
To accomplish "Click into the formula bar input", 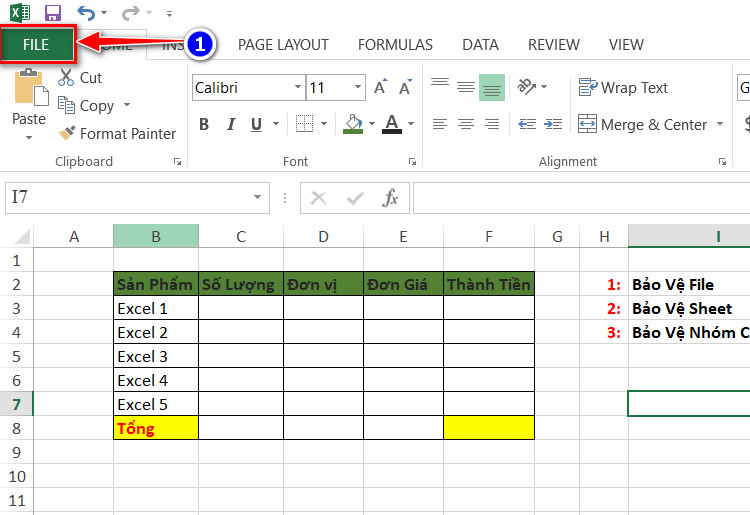I will [x=581, y=197].
